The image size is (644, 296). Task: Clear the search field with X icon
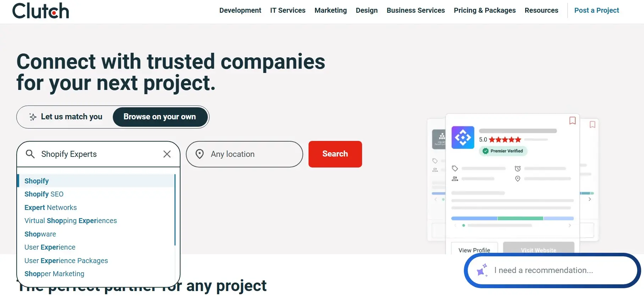(x=167, y=154)
